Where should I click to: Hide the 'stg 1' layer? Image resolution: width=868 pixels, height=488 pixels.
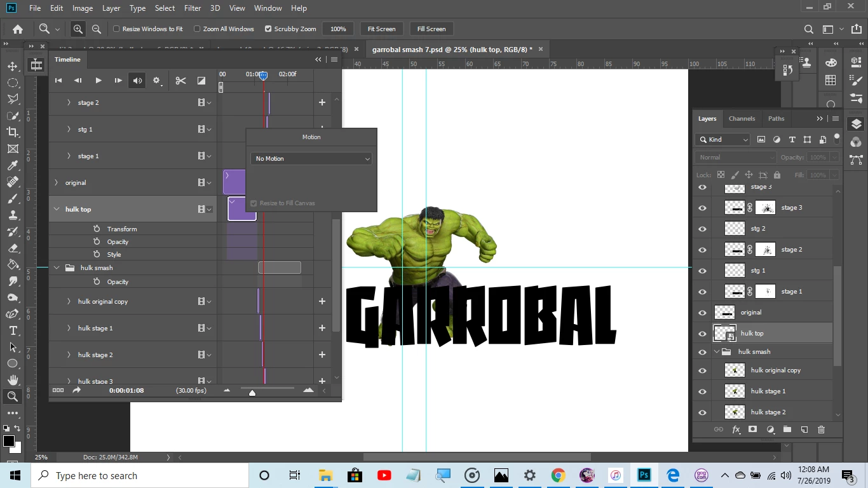[x=702, y=270]
